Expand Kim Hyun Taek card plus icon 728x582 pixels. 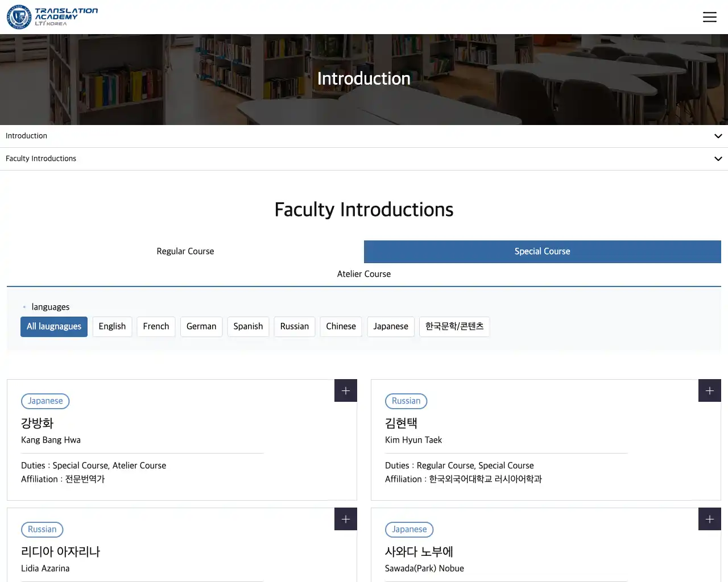(x=709, y=390)
